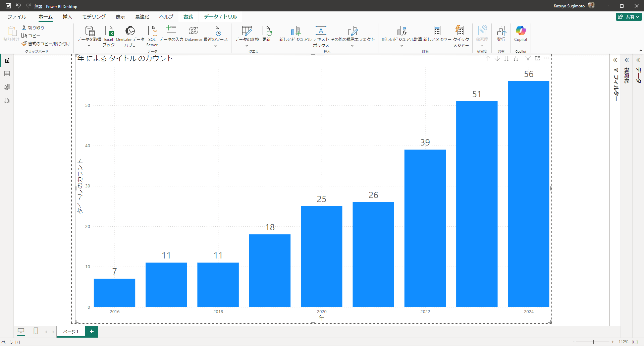Click the Redo arrow in the title bar
The image size is (644, 346).
[29, 6]
